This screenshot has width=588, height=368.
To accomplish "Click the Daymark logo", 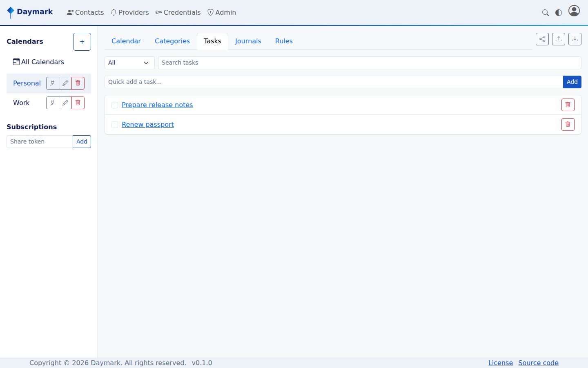I will click(x=30, y=12).
